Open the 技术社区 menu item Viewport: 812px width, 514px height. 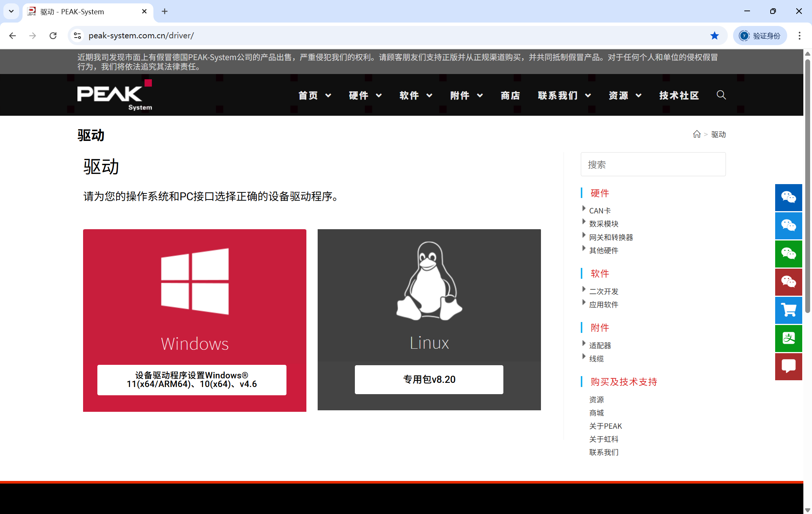coord(679,95)
